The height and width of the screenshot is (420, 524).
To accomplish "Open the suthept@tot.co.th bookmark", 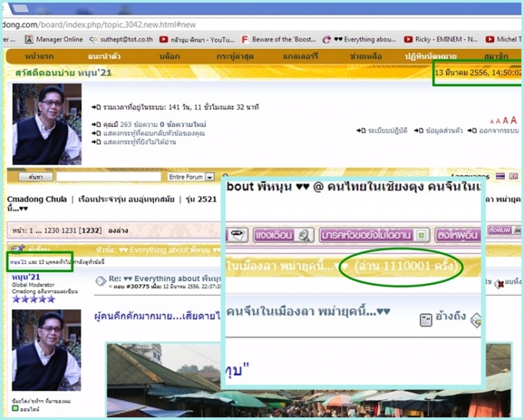I will [122, 39].
